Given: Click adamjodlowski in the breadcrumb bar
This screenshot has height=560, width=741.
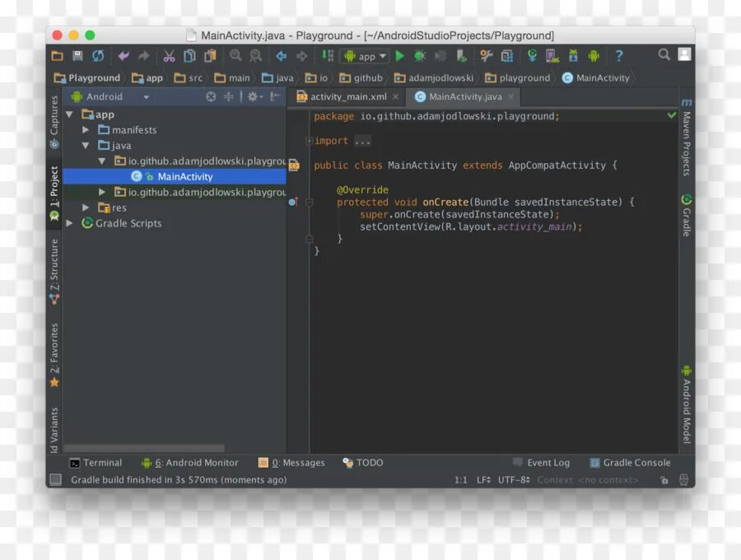Looking at the screenshot, I should 434,78.
